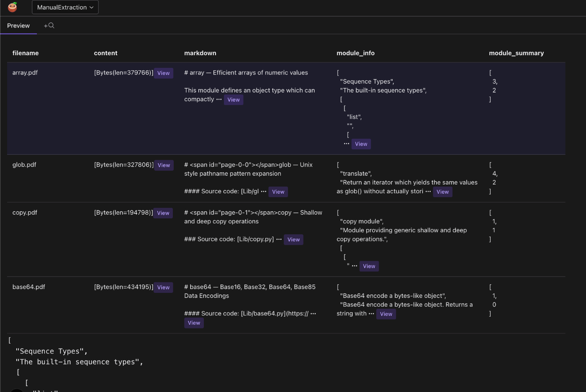View copy.pdf content bytes
586x392 pixels.
click(163, 213)
